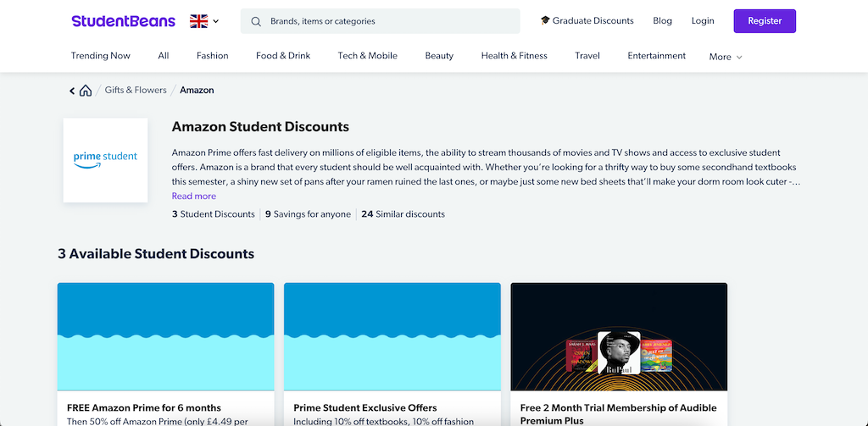868x426 pixels.
Task: Expand the More categories dropdown
Action: [726, 57]
